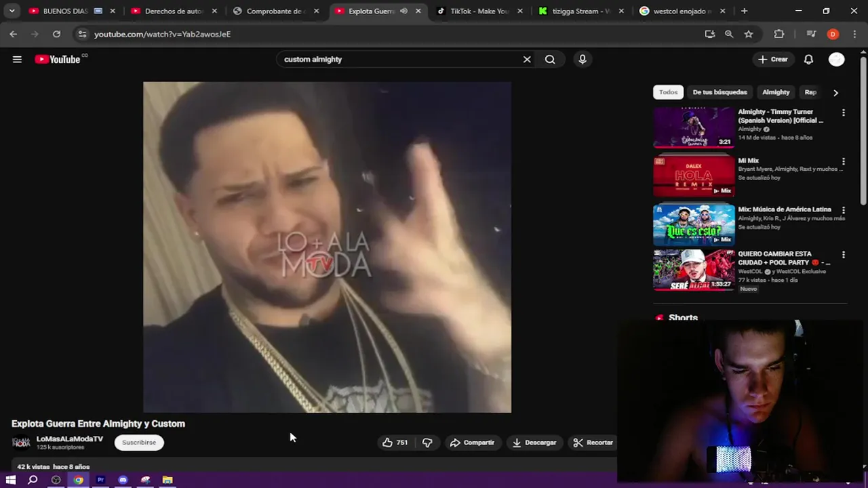Go back in browser history
Screen dimensions: 868x488
[14, 34]
